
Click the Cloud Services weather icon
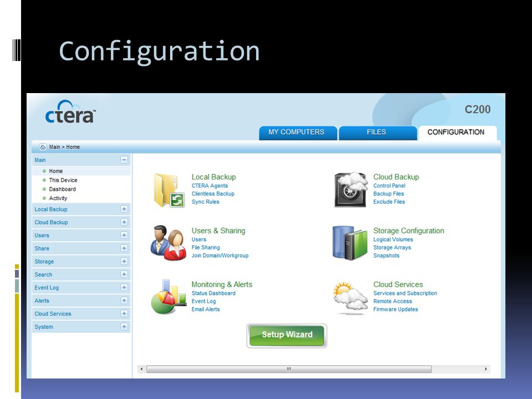pyautogui.click(x=350, y=297)
